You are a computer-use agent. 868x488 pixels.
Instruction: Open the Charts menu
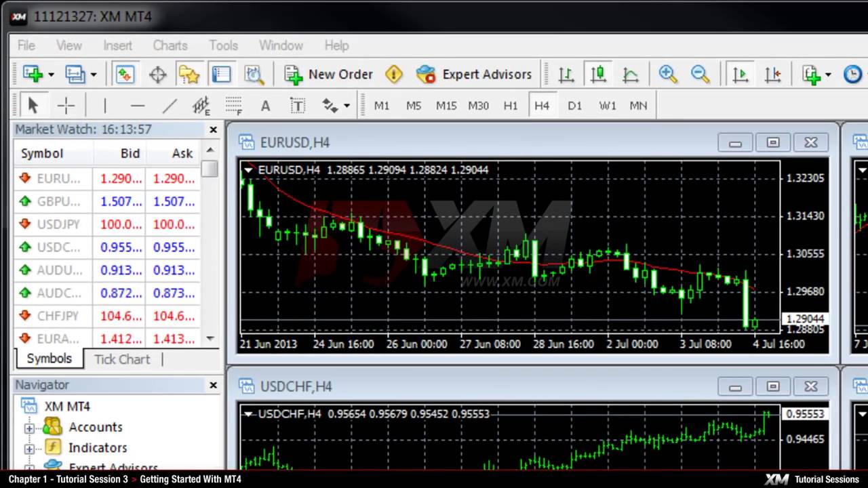tap(170, 45)
